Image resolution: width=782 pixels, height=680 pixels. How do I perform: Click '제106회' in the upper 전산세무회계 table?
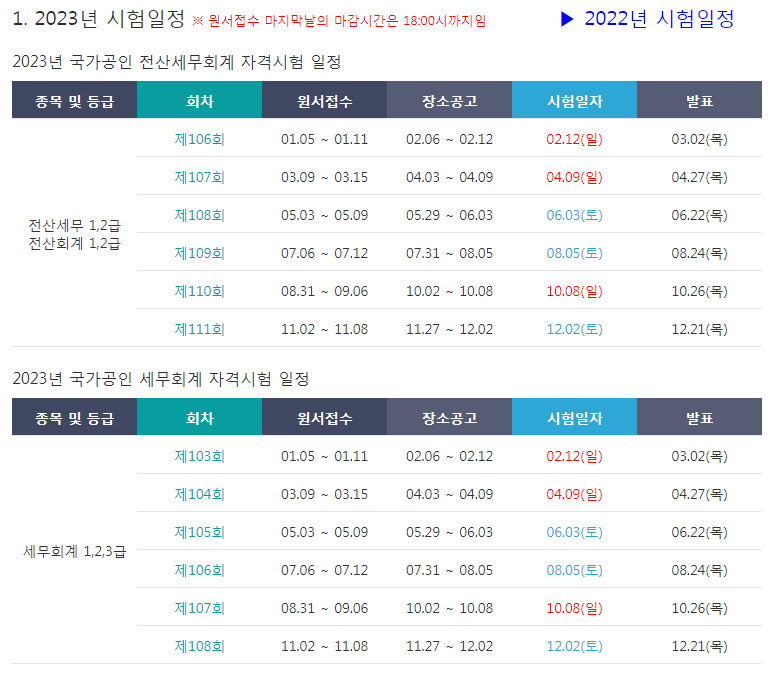click(x=199, y=139)
